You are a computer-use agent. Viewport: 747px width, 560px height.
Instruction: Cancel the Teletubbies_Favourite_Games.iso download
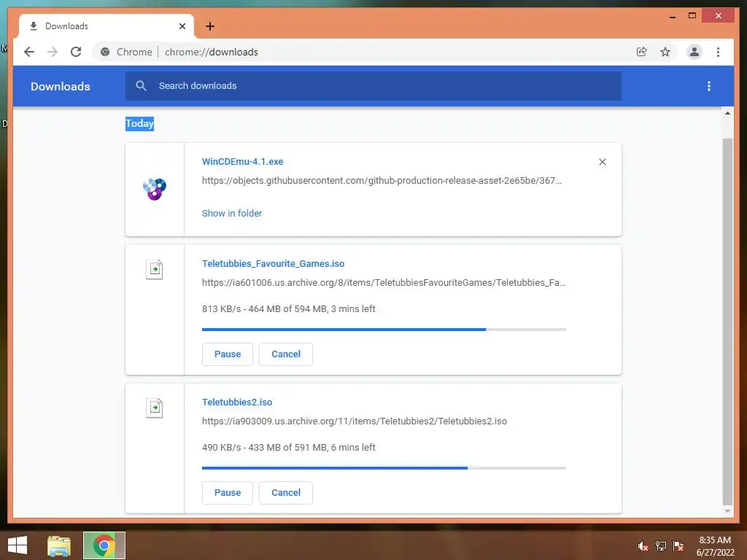286,354
